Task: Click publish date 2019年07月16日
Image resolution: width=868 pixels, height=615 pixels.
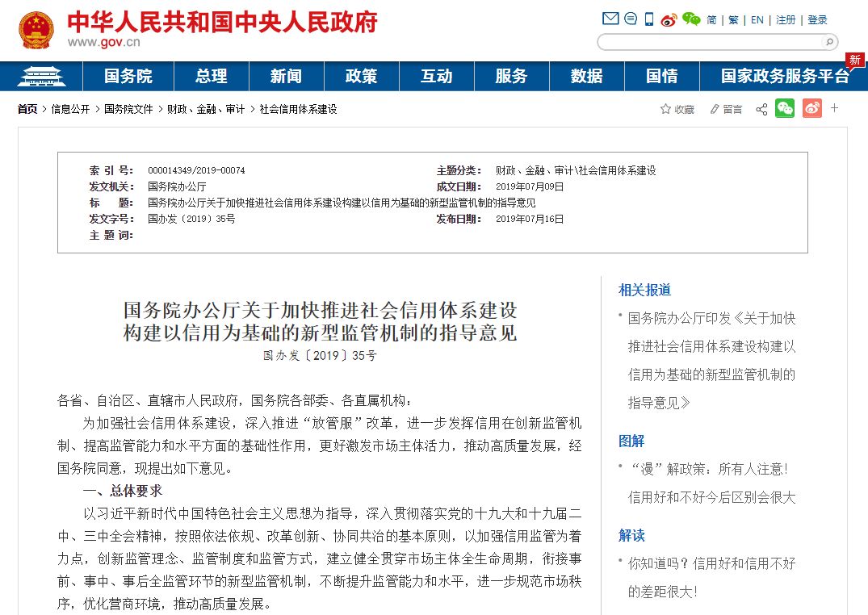Action: coord(530,219)
